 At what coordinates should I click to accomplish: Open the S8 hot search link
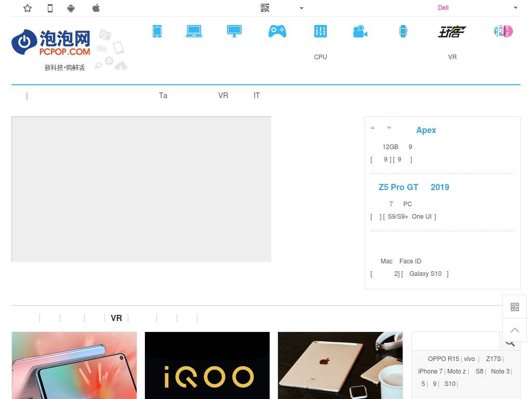point(480,371)
